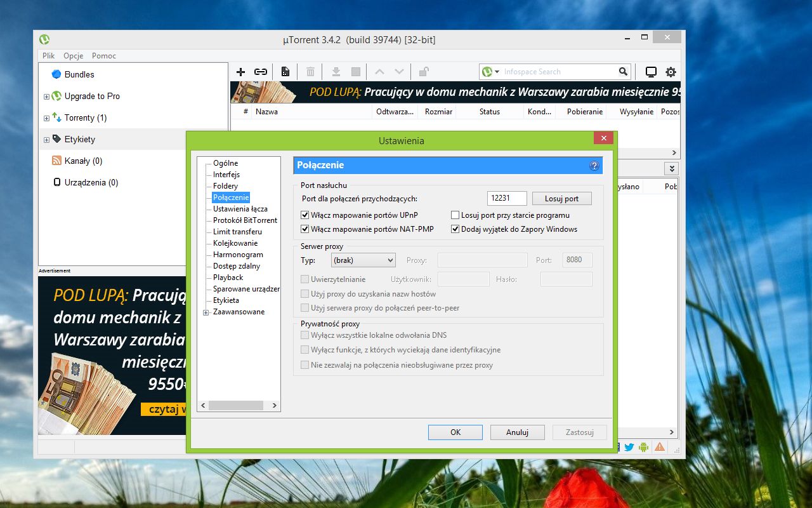
Task: Click the Android robot status bar icon
Action: pos(644,447)
